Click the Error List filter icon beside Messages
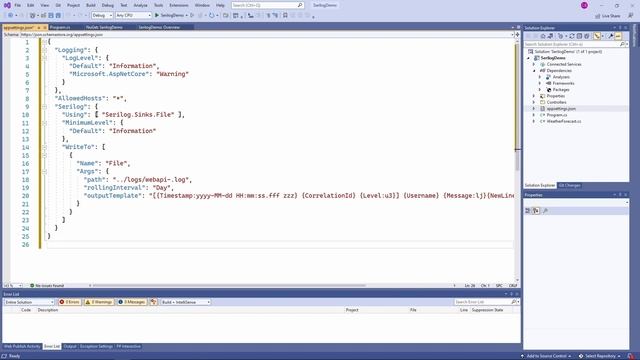The height and width of the screenshot is (360, 640). (153, 302)
